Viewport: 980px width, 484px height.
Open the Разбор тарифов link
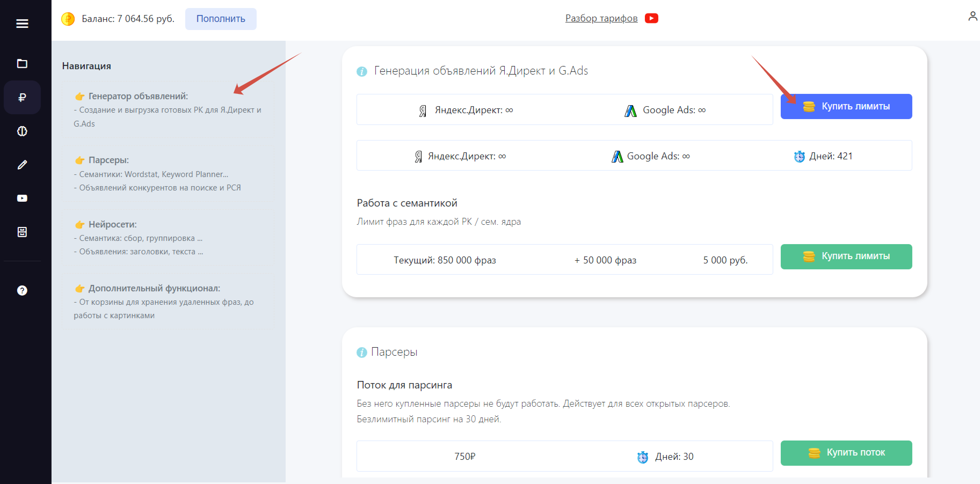coord(601,18)
